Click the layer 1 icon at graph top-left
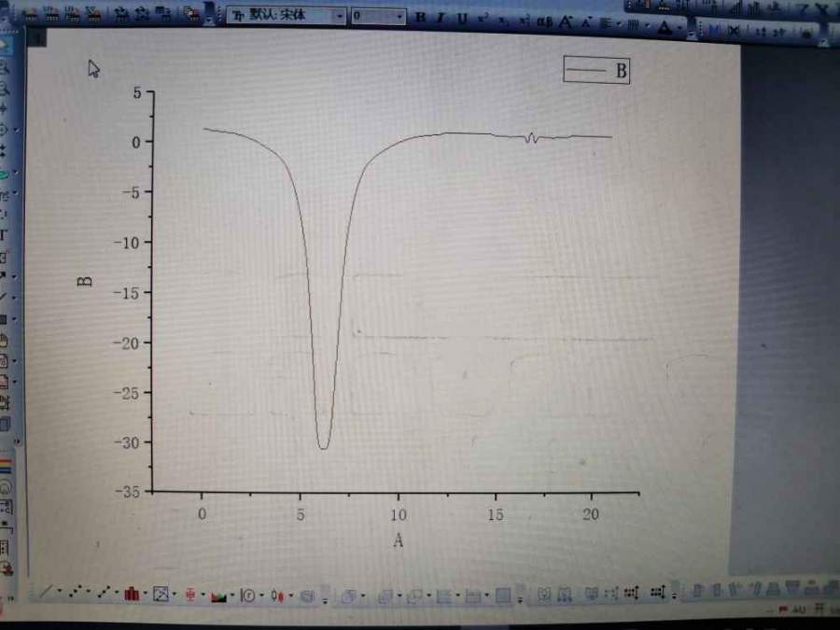The image size is (840, 630). coord(37,37)
